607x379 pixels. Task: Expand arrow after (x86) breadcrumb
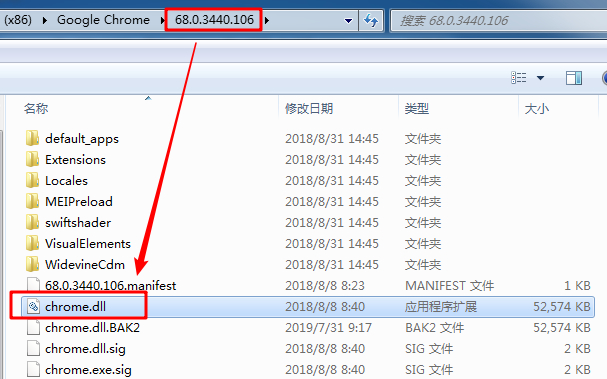45,20
